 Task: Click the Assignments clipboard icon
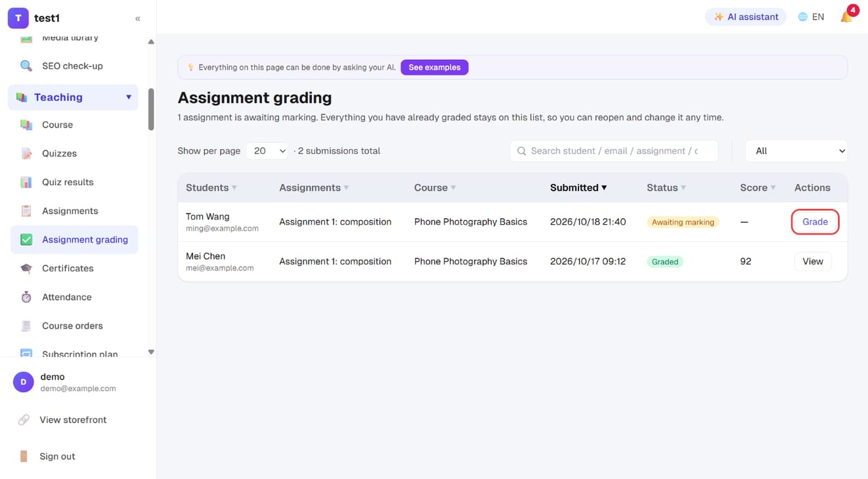point(26,211)
